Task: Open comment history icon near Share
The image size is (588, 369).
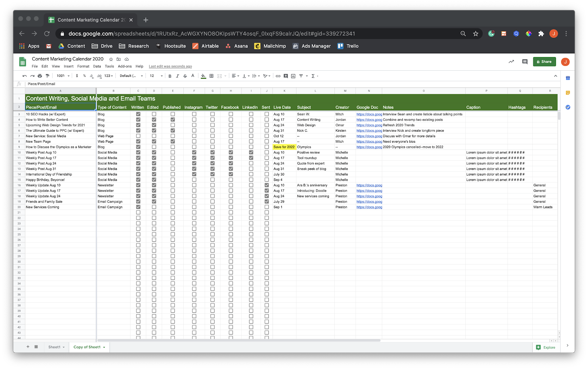Action: pos(524,62)
